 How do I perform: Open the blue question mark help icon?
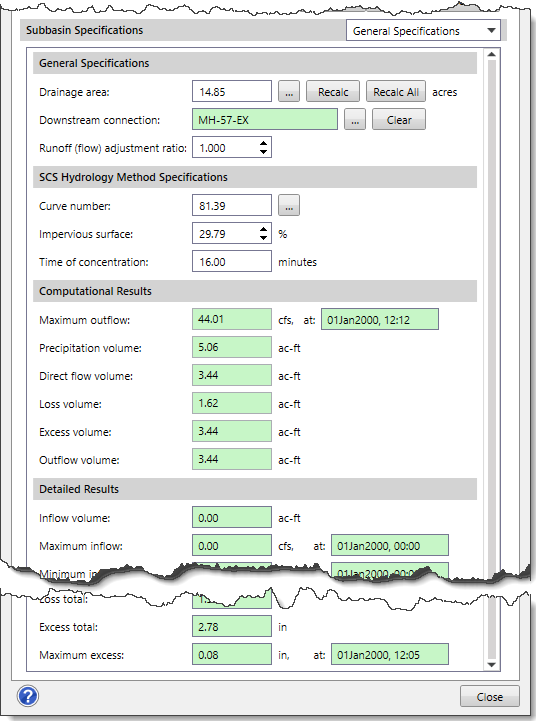(x=28, y=696)
